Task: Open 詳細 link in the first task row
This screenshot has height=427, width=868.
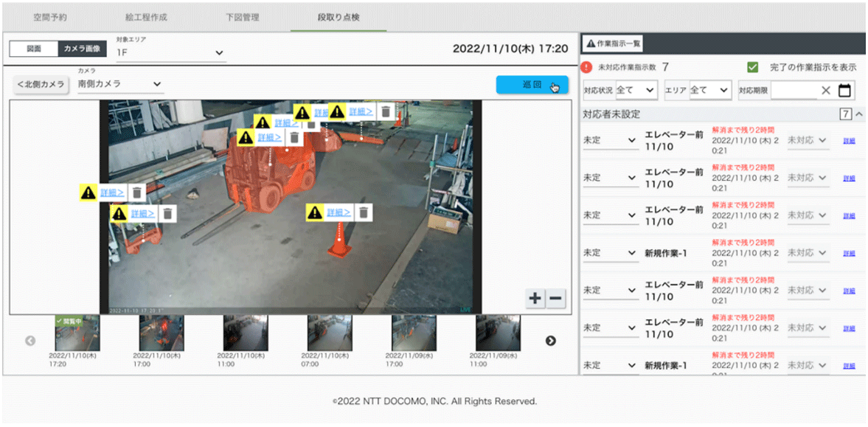Action: [849, 141]
